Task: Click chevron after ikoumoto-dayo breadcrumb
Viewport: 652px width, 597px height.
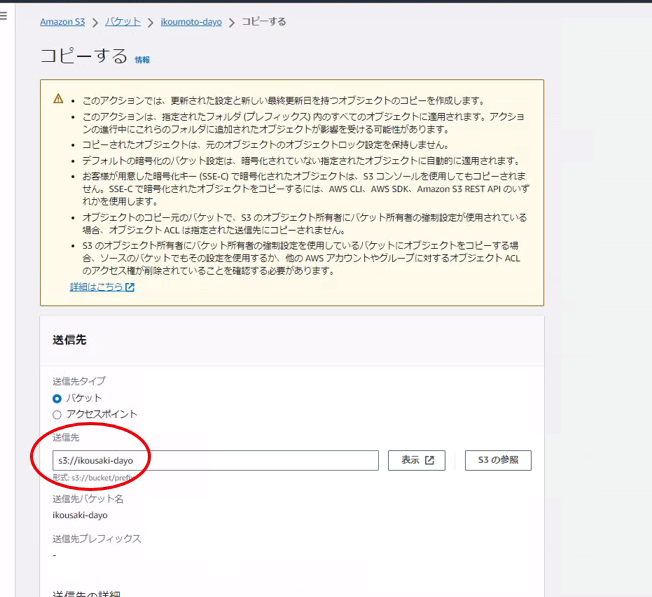Action: point(231,21)
